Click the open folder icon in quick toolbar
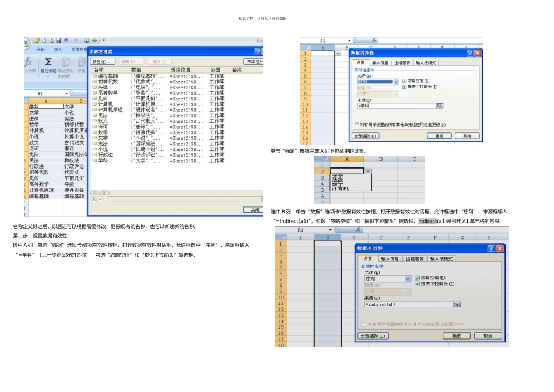Image resolution: width=554 pixels, height=392 pixels. [37, 41]
